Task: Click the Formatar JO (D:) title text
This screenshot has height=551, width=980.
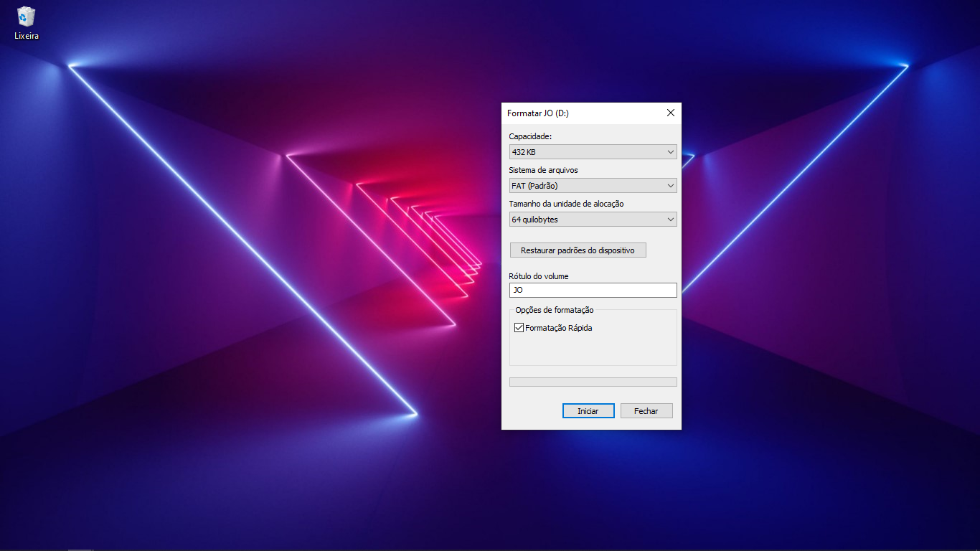Action: 538,113
